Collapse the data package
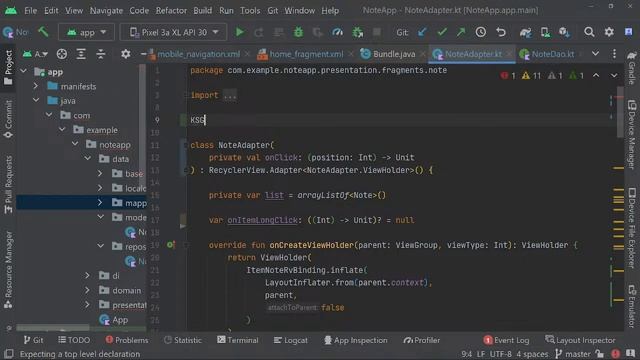Image resolution: width=640 pixels, height=360 pixels. click(x=88, y=159)
